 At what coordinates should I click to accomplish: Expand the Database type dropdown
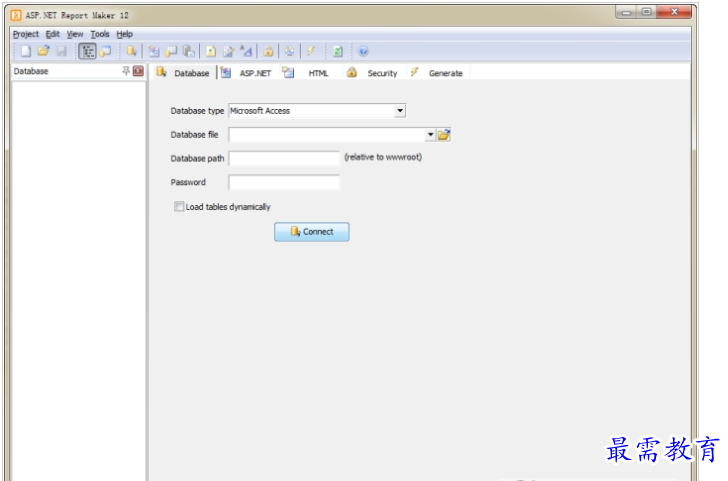point(400,110)
